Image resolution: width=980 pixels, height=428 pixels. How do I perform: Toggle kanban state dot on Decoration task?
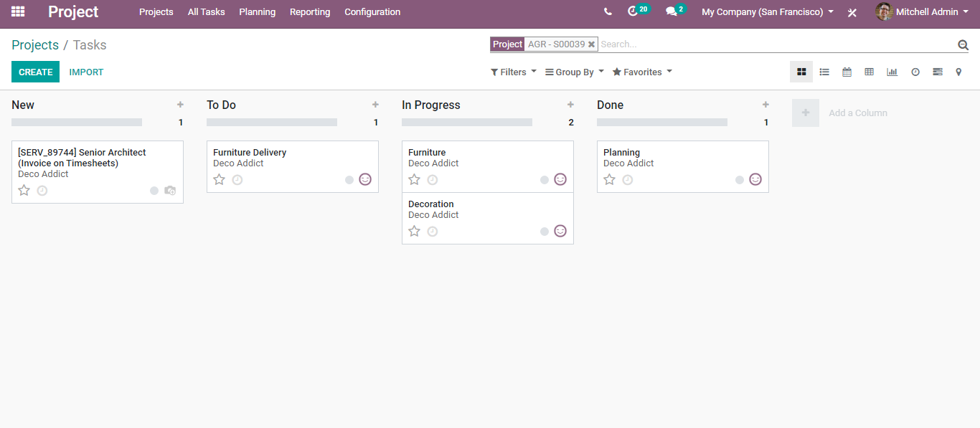click(545, 232)
